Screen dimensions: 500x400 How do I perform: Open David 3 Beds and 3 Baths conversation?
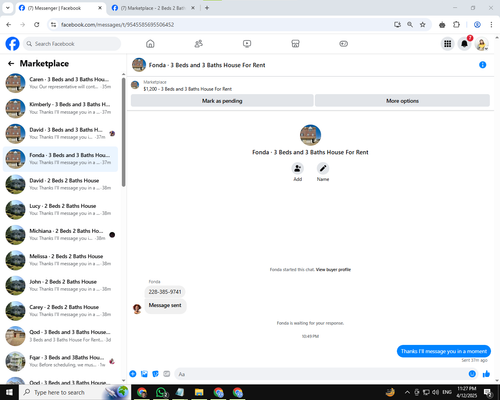pos(60,134)
